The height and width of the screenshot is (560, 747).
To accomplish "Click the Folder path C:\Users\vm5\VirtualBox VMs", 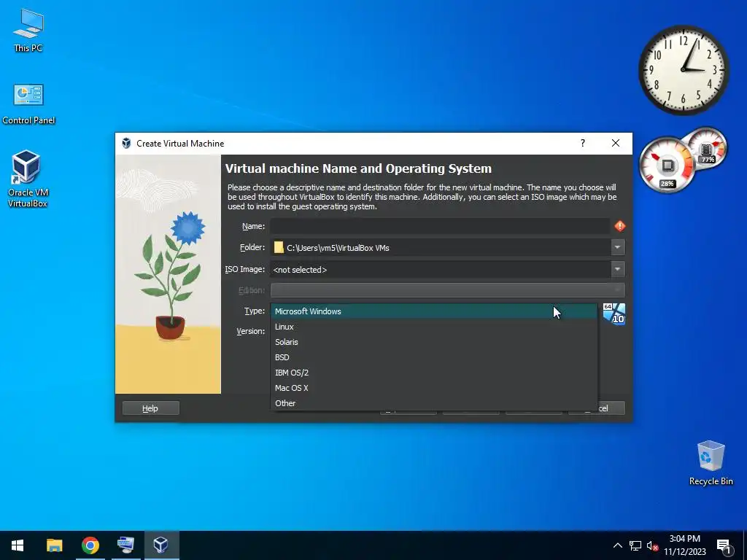I will pos(338,248).
